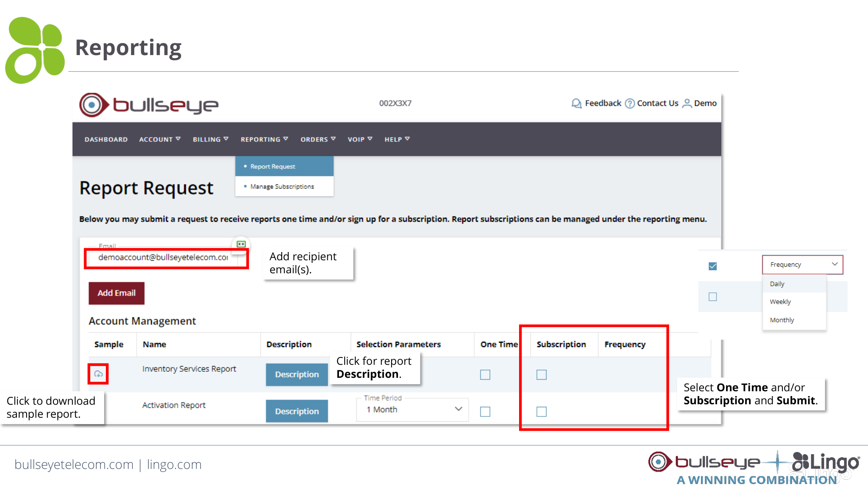Click the Frequency column header

coord(625,344)
